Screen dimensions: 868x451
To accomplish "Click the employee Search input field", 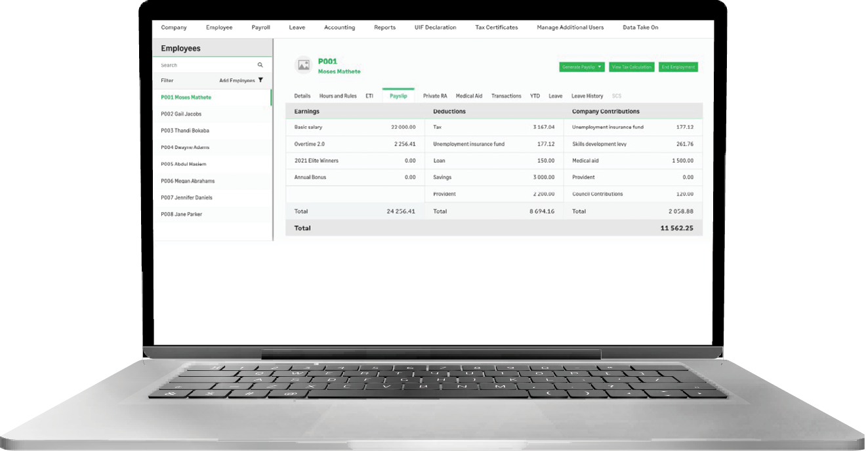I will coord(203,64).
